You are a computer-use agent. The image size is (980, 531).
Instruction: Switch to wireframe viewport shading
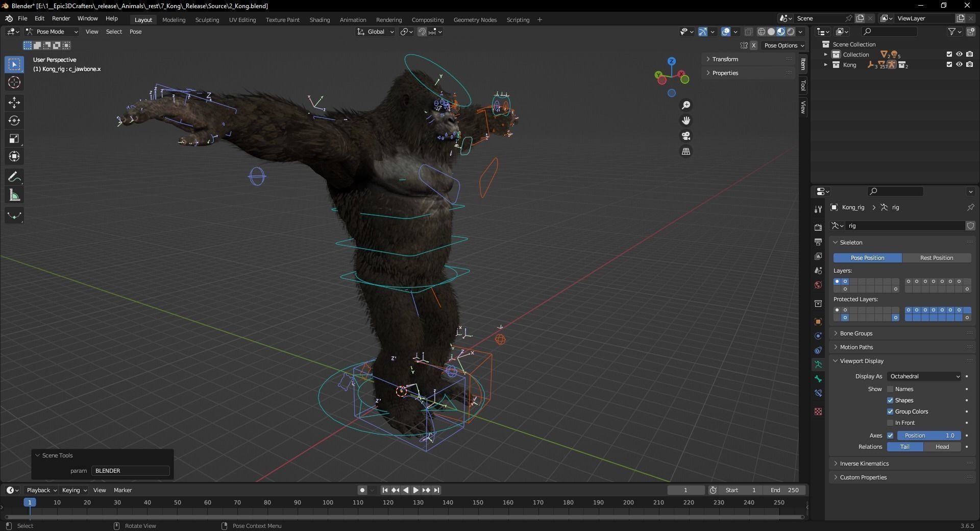[x=761, y=32]
